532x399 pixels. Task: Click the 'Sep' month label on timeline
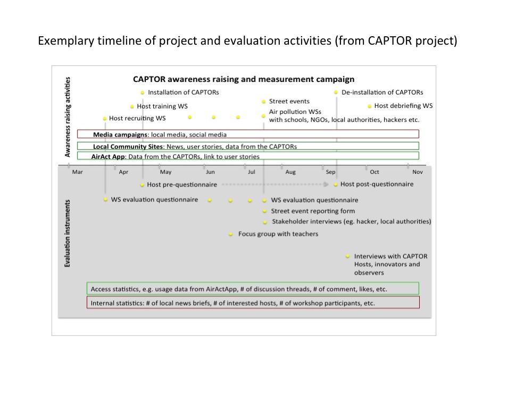pyautogui.click(x=330, y=172)
